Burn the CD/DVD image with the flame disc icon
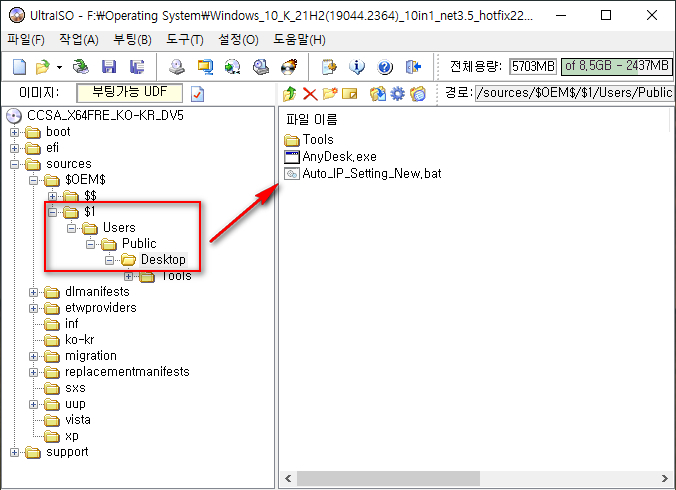This screenshot has width=676, height=490. pyautogui.click(x=289, y=67)
